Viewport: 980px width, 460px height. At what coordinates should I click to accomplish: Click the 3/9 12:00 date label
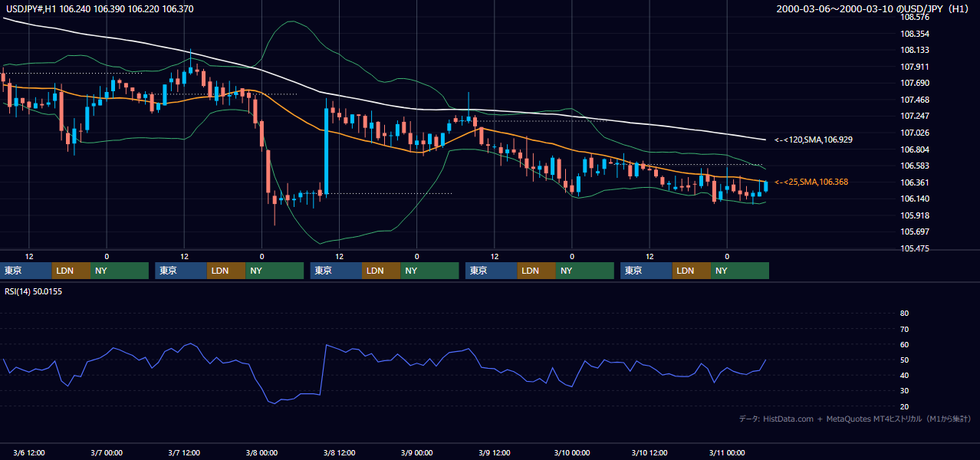click(x=494, y=453)
